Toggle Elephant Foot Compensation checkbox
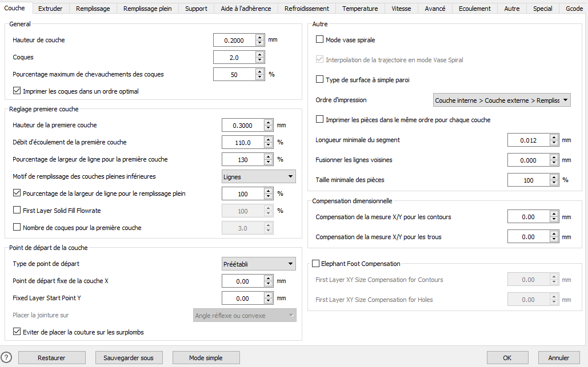Viewport: 588px width, 367px height. click(316, 264)
